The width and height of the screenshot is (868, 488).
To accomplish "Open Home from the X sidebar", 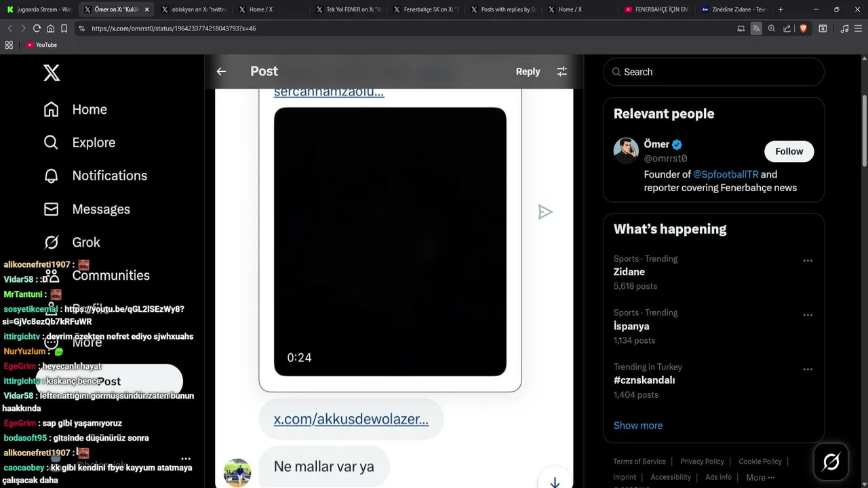I will click(x=75, y=109).
